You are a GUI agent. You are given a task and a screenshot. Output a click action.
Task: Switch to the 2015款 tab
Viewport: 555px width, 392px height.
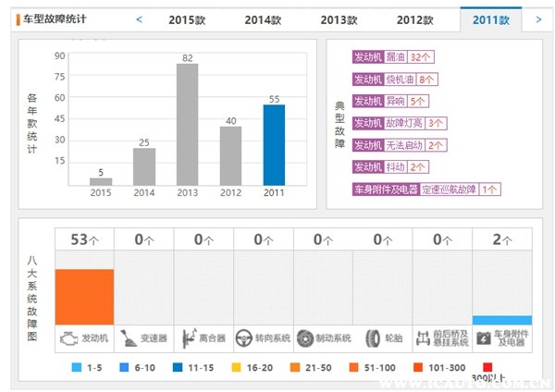187,19
